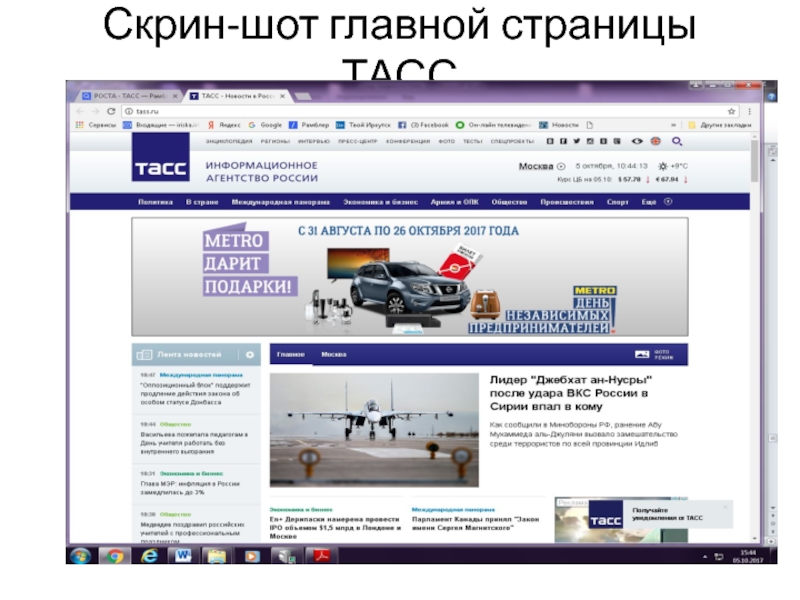Open site search with the magnifier icon
This screenshot has height=600, width=800.
[x=677, y=142]
